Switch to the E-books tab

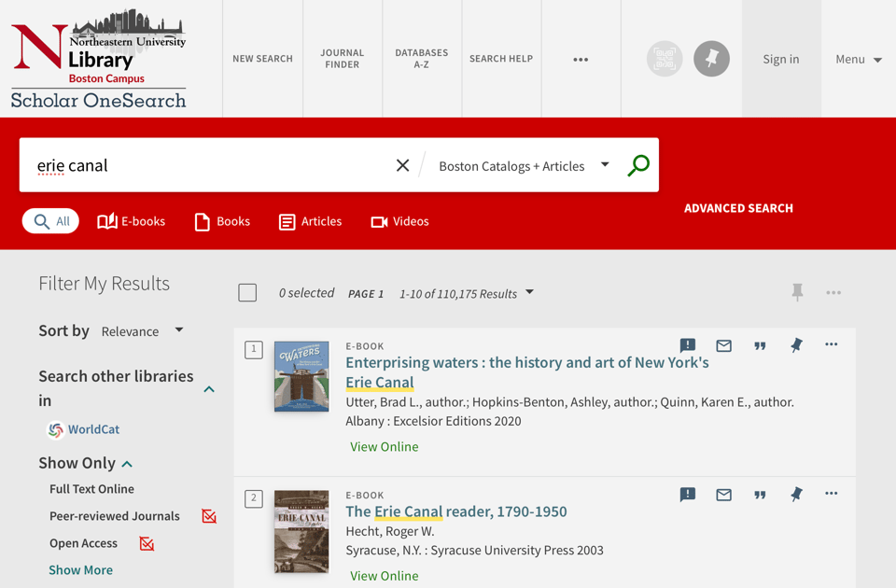coord(132,221)
